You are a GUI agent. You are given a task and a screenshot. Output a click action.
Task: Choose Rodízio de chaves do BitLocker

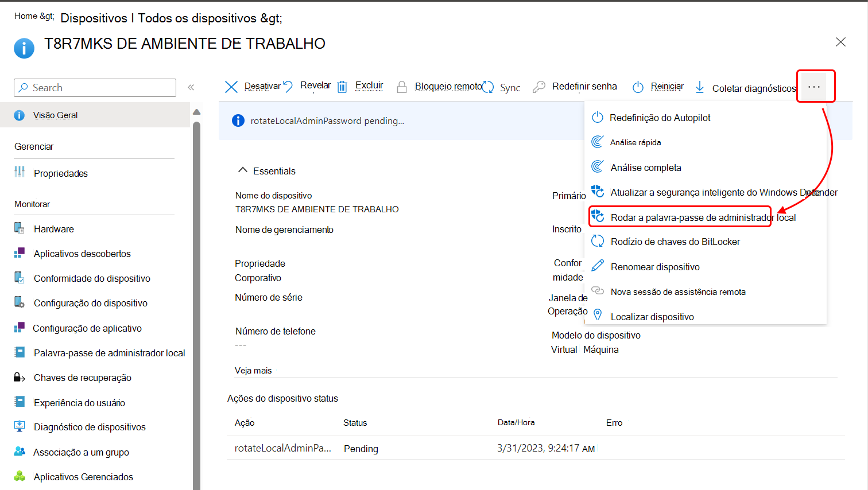(x=675, y=242)
